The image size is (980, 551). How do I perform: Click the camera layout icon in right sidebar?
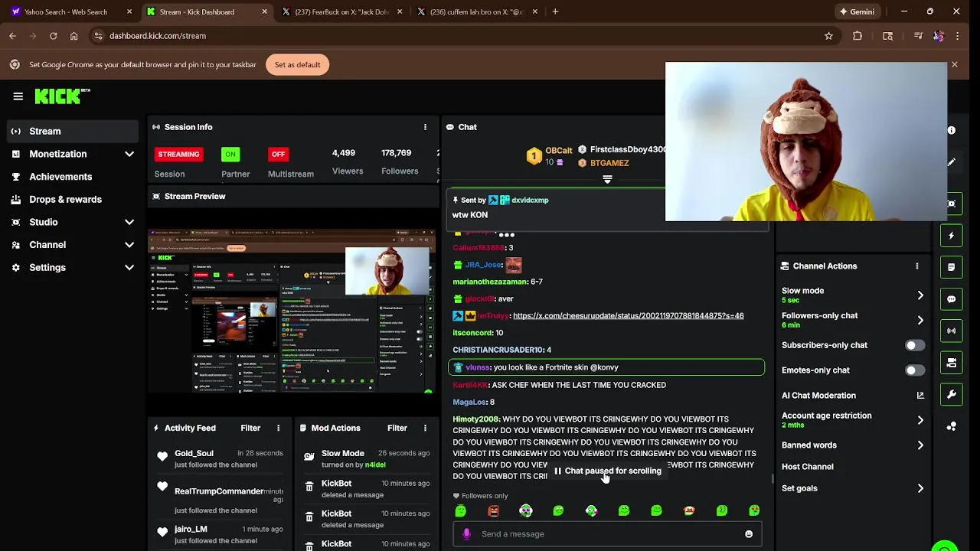point(952,363)
